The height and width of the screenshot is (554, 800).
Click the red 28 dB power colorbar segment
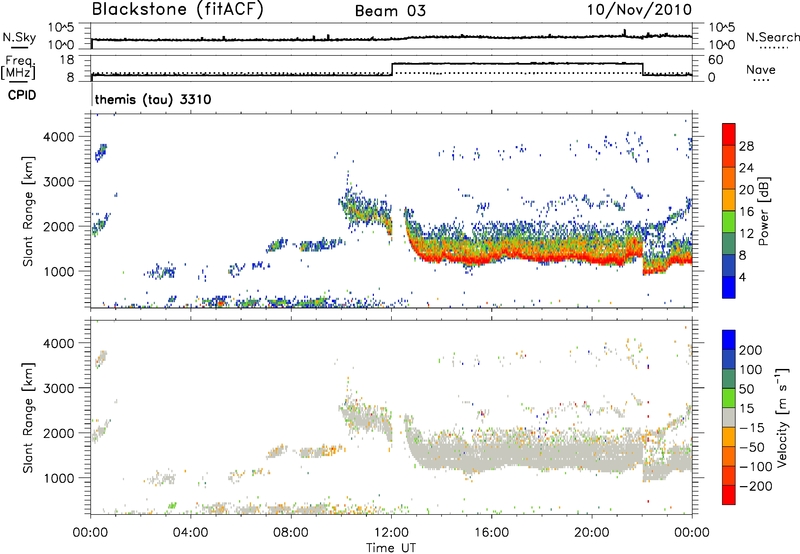point(729,135)
